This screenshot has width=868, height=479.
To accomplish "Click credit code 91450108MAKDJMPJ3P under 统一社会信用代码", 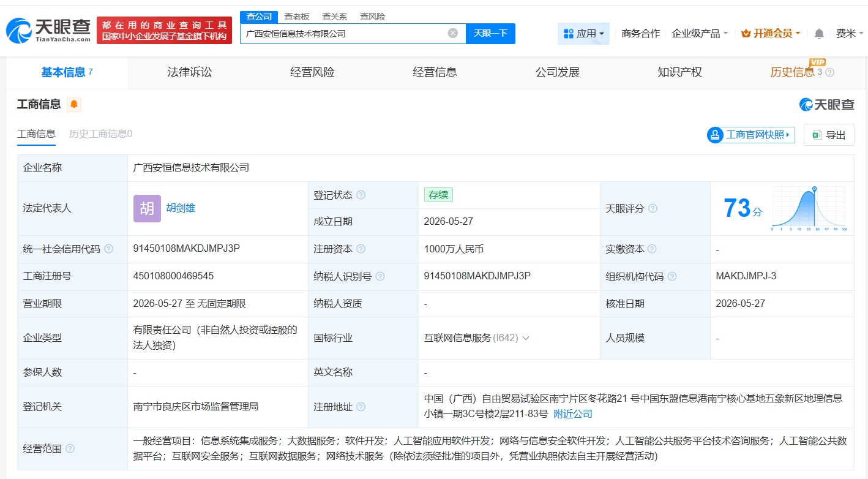I will click(x=186, y=249).
